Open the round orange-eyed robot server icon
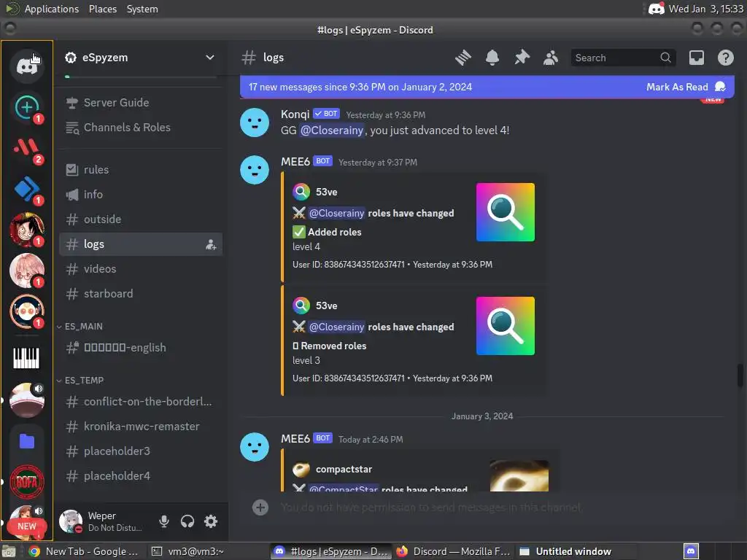747x560 pixels. (27, 311)
